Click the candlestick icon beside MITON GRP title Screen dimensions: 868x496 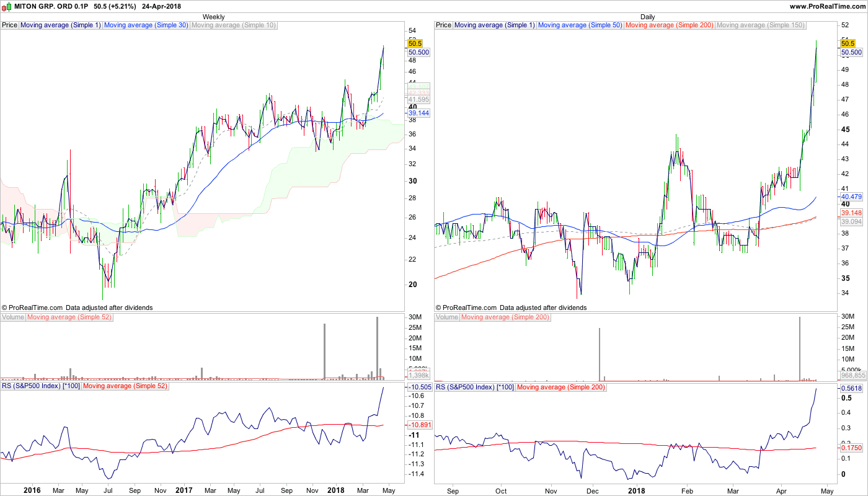pos(6,6)
